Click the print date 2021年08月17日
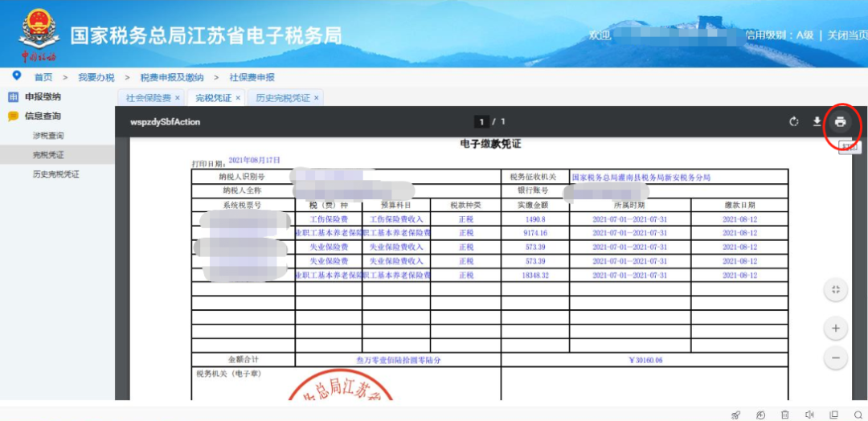This screenshot has width=868, height=421. (254, 161)
